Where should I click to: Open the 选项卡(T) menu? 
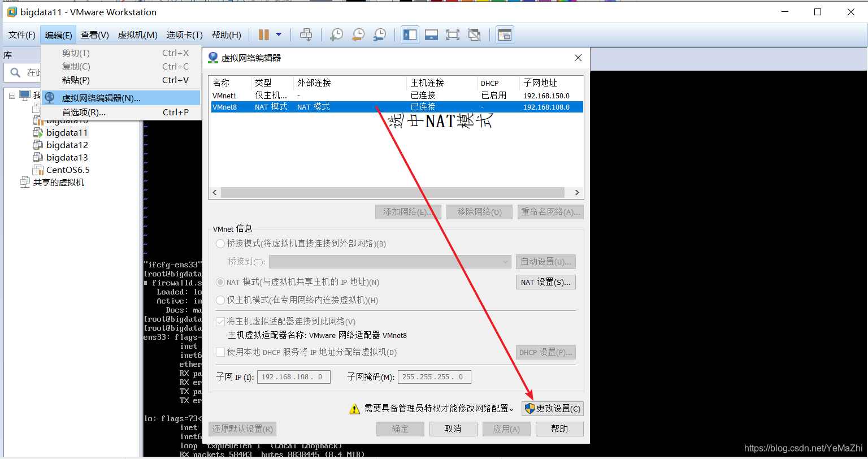pos(184,35)
